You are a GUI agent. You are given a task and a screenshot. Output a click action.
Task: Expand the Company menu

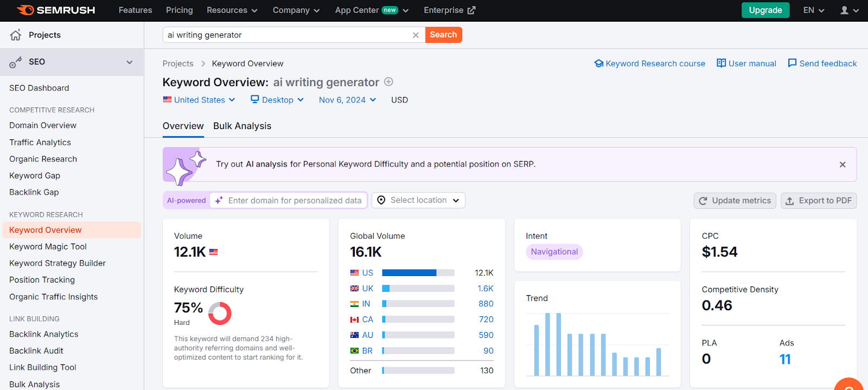point(296,10)
